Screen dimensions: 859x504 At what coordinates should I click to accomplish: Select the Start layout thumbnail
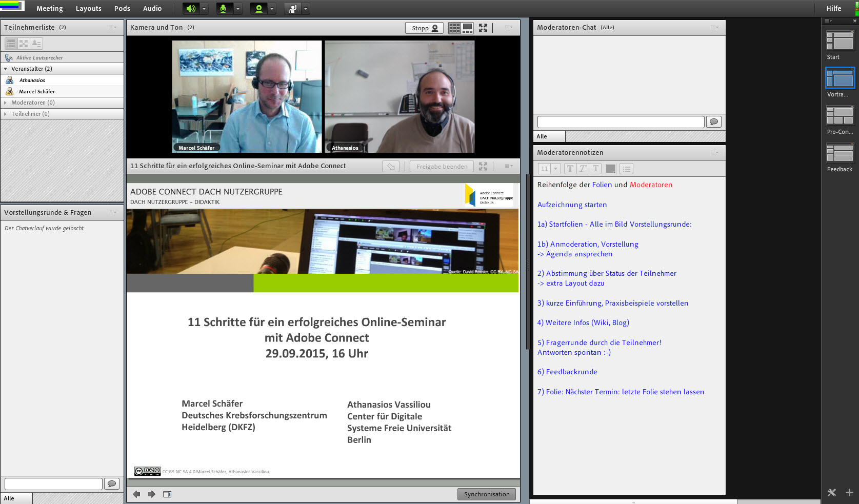(x=840, y=42)
